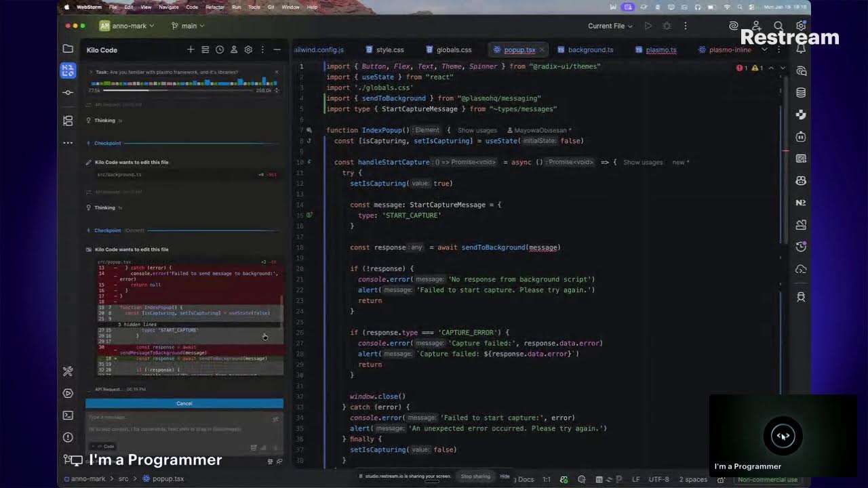Open the anno-mark project dropdown
868x488 pixels.
pos(127,26)
